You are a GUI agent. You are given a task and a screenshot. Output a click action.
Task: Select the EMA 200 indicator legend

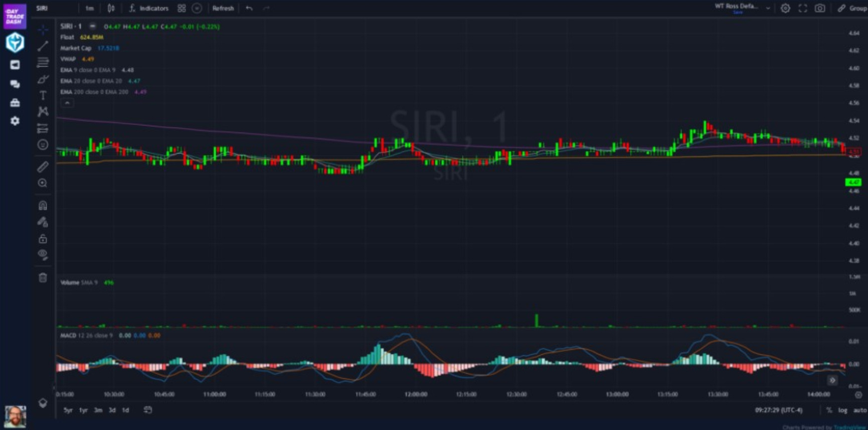coord(103,92)
